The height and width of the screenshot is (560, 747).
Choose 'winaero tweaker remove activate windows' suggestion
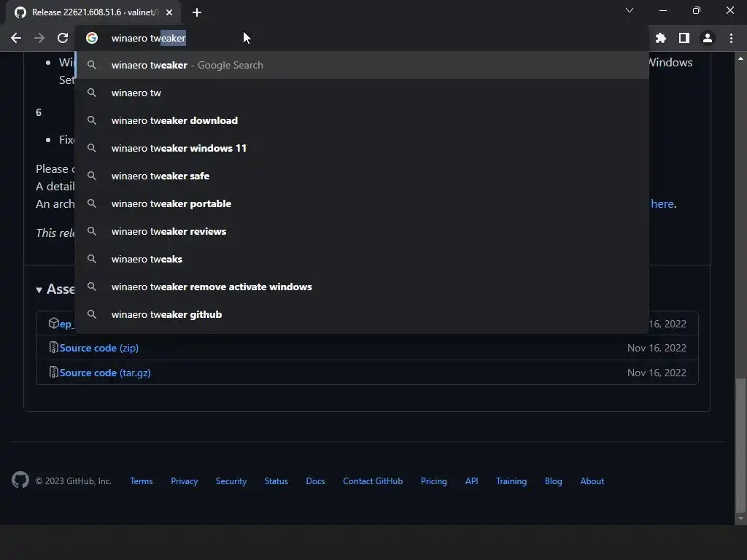tap(362, 287)
